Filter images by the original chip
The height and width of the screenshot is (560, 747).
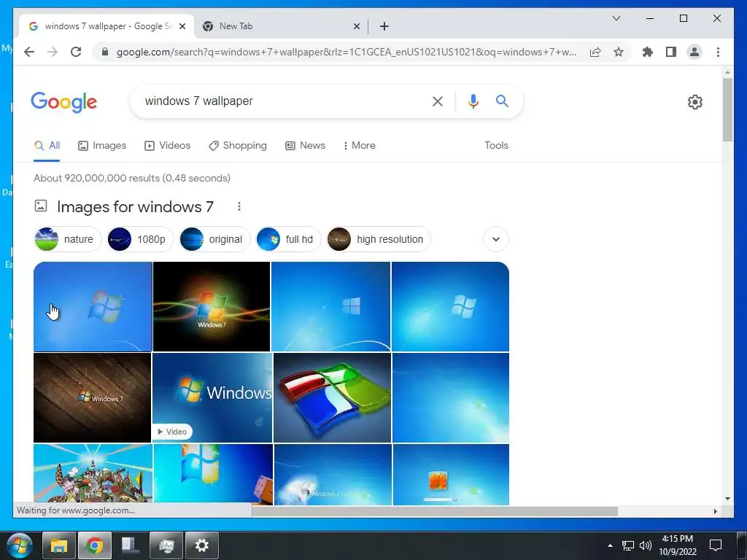click(214, 239)
